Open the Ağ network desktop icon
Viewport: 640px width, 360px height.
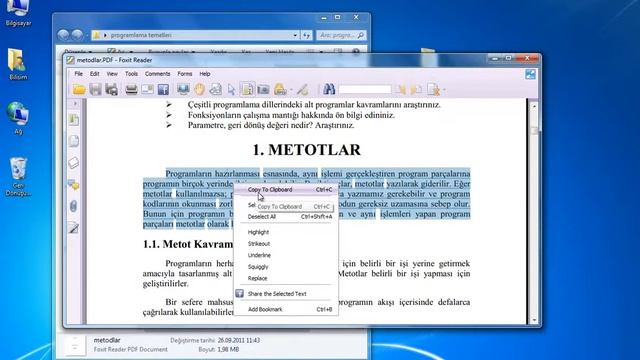tap(18, 118)
